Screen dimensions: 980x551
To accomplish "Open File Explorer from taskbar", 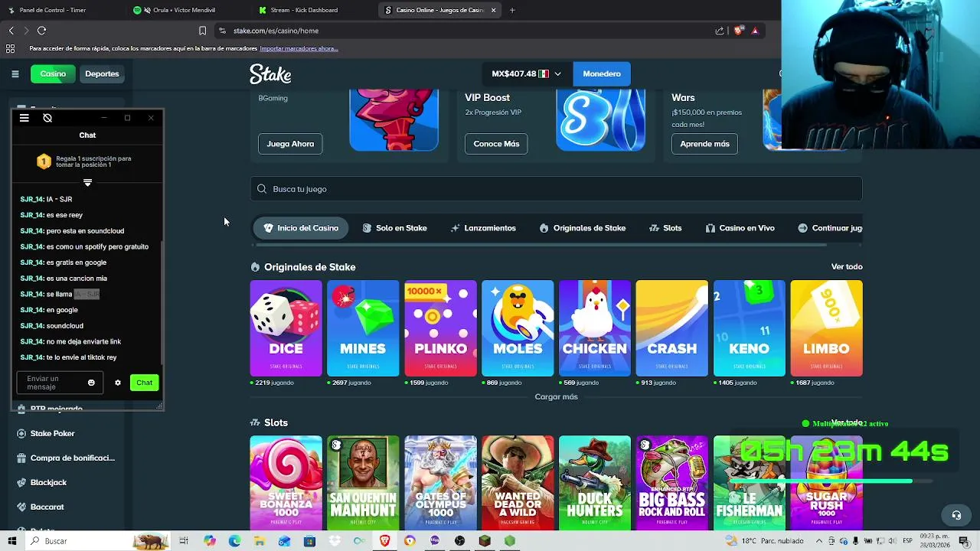I will (260, 541).
